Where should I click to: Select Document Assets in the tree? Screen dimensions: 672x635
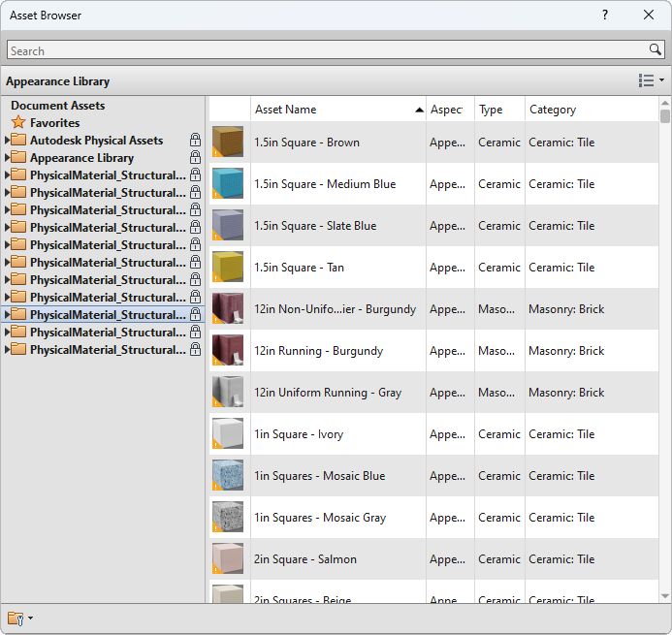(58, 106)
